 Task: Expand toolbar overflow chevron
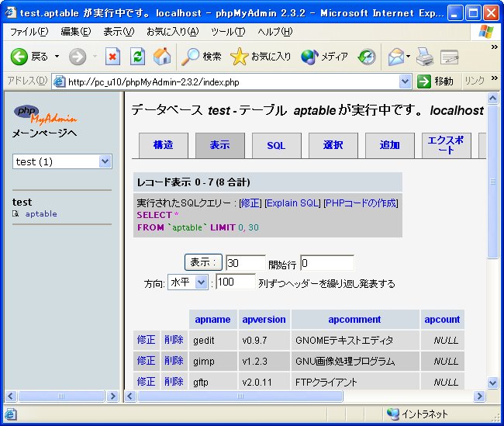click(495, 47)
